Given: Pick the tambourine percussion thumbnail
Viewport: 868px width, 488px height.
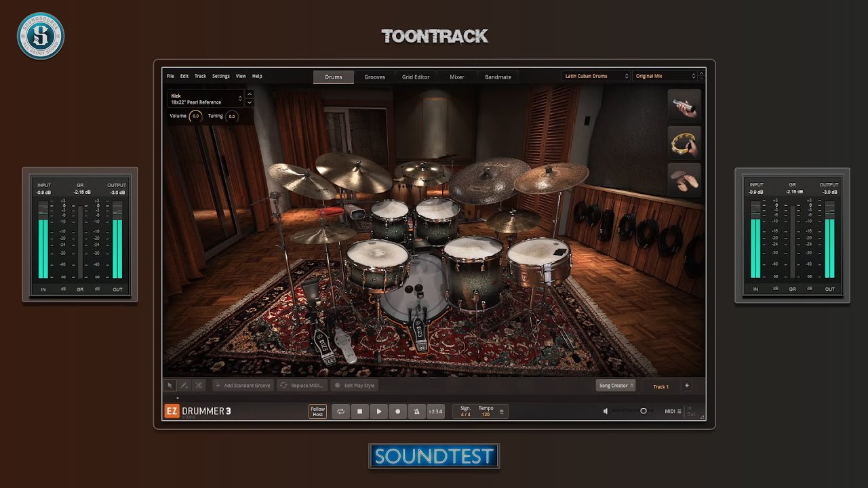Looking at the screenshot, I should (684, 142).
